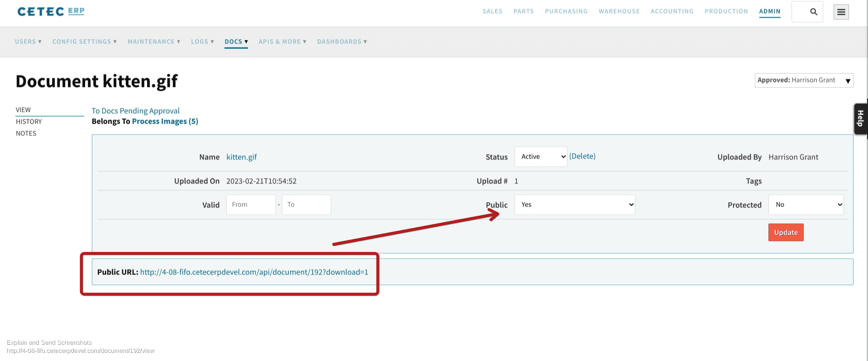868x361 pixels.
Task: Follow the To Docs Pending Approval link
Action: 135,111
